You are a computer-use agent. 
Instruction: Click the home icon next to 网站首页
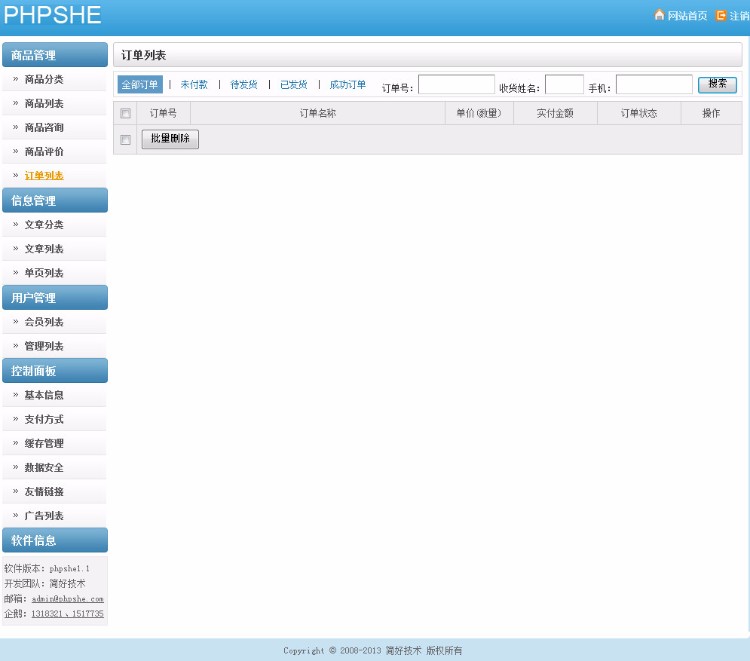(659, 15)
